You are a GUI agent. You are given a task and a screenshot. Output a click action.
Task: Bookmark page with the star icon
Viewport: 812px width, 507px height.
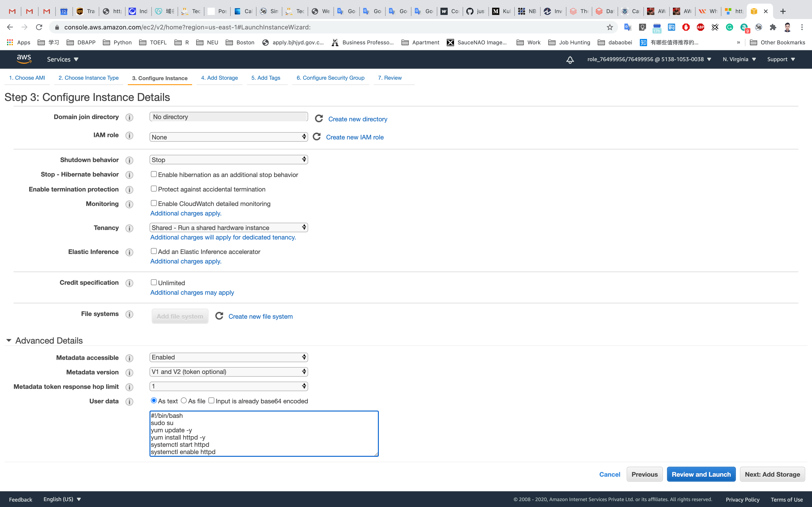[610, 27]
